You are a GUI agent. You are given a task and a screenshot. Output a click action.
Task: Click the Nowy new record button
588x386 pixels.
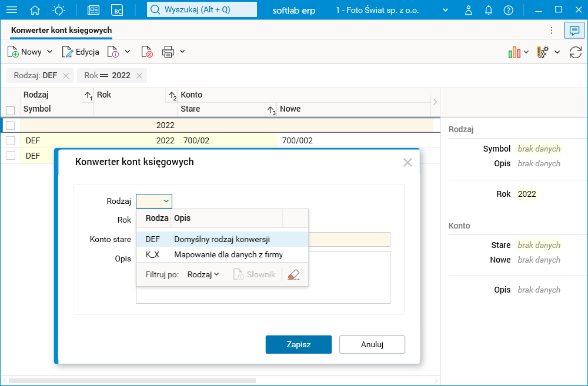24,52
